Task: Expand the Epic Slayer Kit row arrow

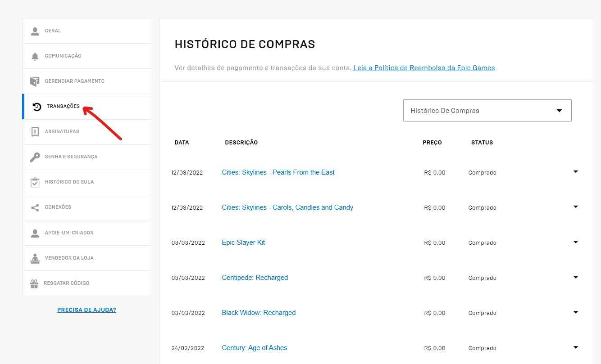Action: pos(575,242)
